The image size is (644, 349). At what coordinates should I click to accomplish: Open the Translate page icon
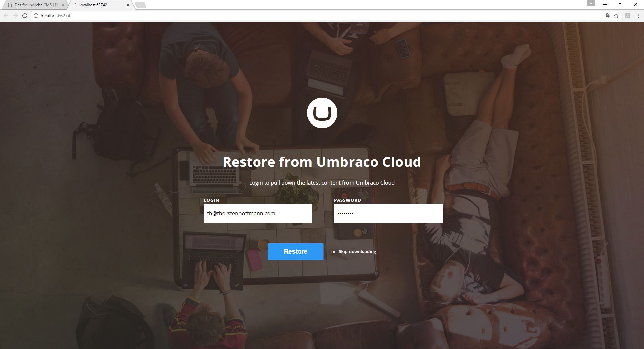[608, 16]
